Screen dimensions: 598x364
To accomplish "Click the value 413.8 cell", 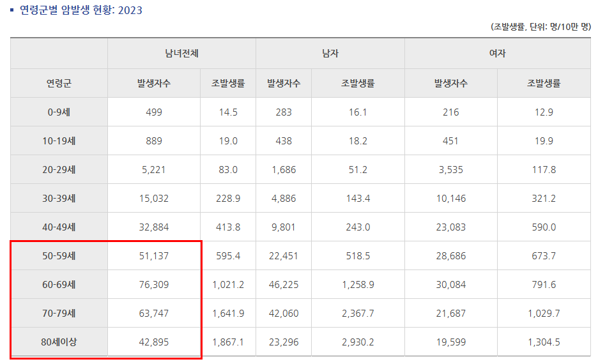I will [x=228, y=227].
